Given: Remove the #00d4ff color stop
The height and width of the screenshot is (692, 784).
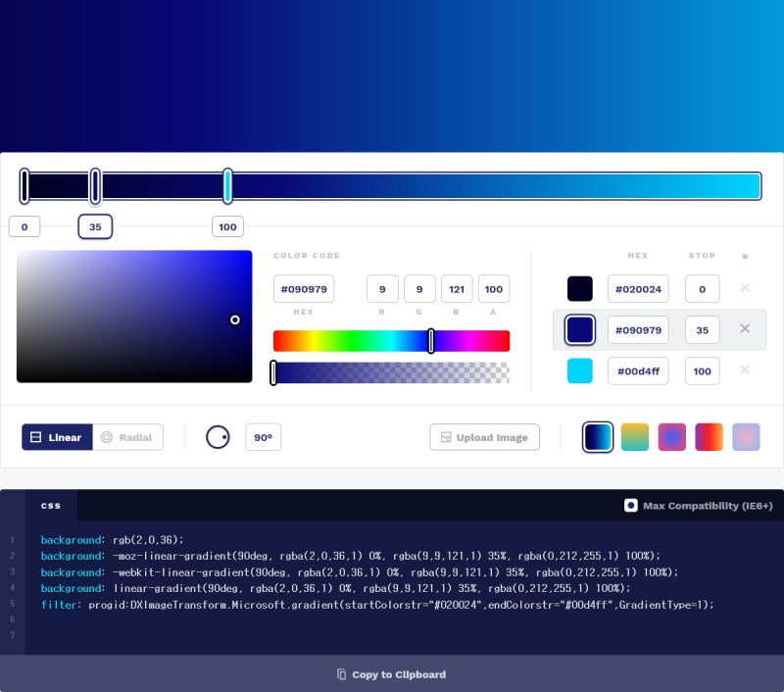Looking at the screenshot, I should [745, 370].
